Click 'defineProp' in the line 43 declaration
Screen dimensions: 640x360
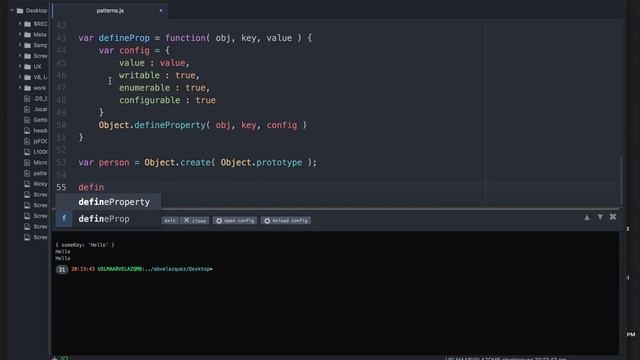click(x=124, y=38)
